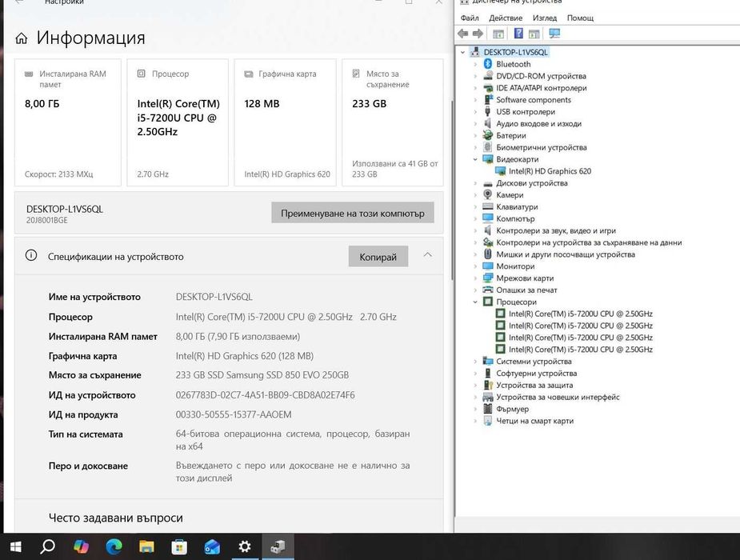Click the Инсталирана RAM памет card
The image size is (740, 560).
point(67,122)
